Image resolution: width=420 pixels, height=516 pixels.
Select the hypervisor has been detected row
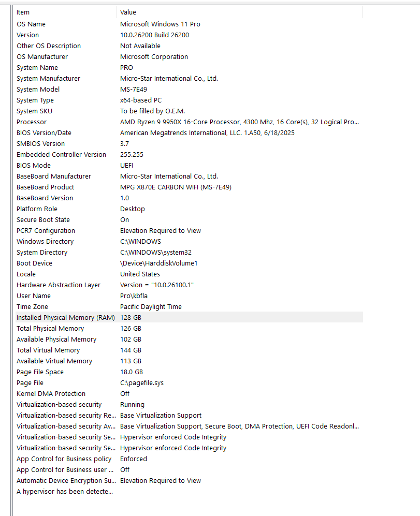(x=189, y=491)
